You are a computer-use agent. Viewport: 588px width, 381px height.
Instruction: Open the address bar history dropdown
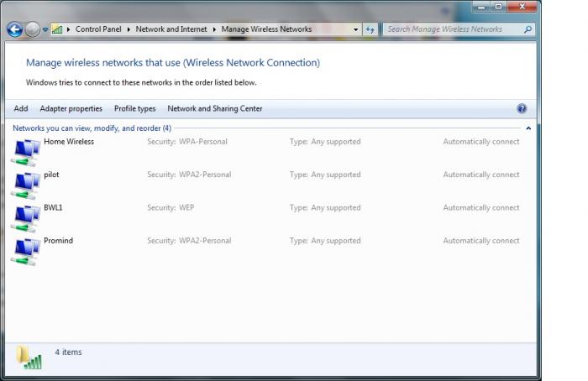[x=356, y=29]
